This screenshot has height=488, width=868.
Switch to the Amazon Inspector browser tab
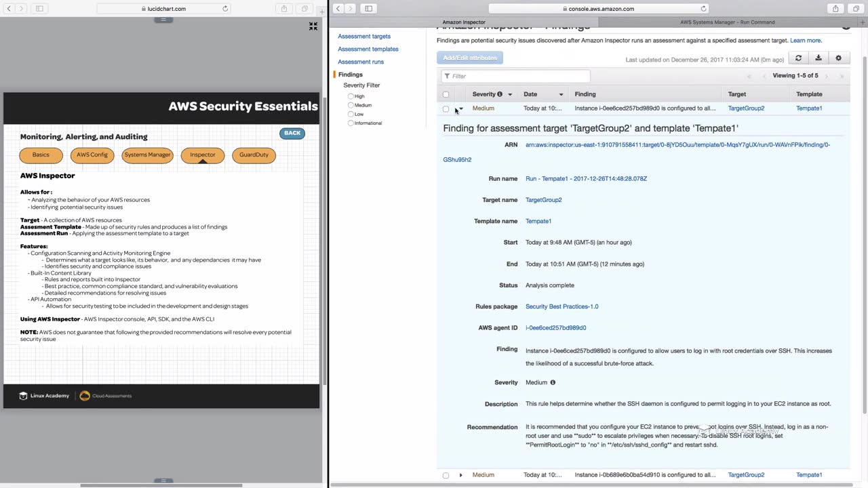coord(464,22)
